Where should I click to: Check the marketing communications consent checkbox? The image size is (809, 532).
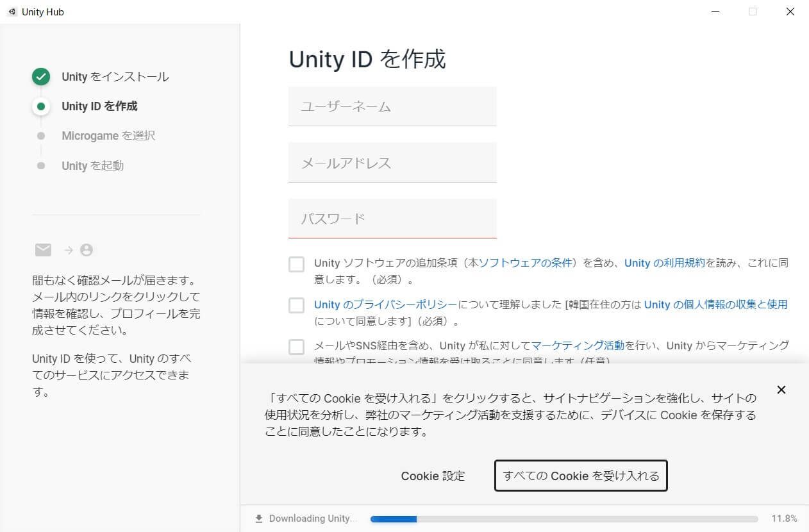coord(296,347)
